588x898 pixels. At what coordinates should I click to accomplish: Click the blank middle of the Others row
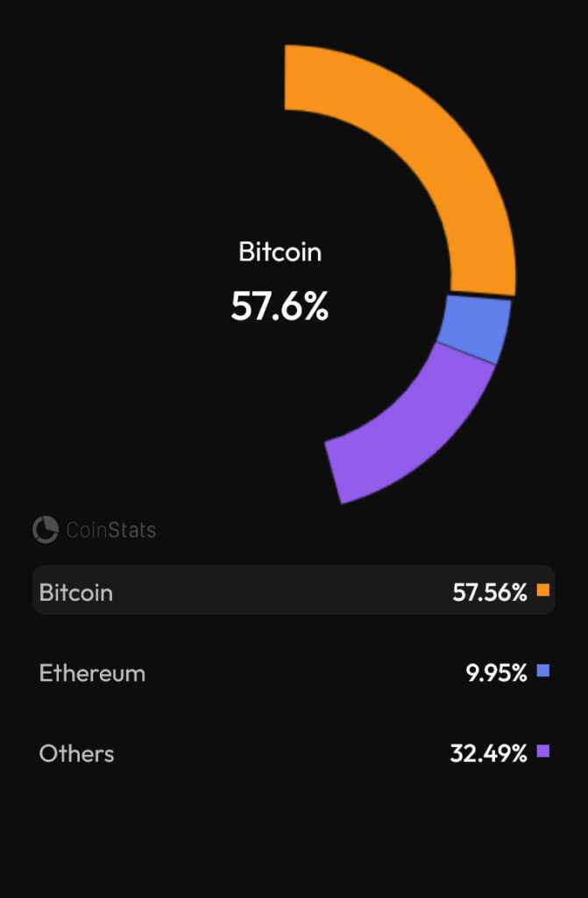[x=280, y=752]
